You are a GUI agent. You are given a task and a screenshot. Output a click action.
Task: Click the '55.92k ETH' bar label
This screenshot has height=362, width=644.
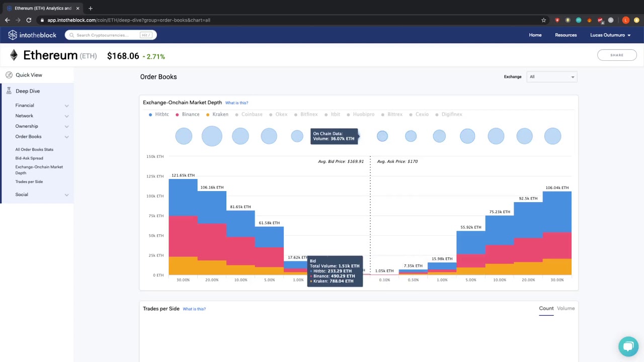(x=471, y=227)
